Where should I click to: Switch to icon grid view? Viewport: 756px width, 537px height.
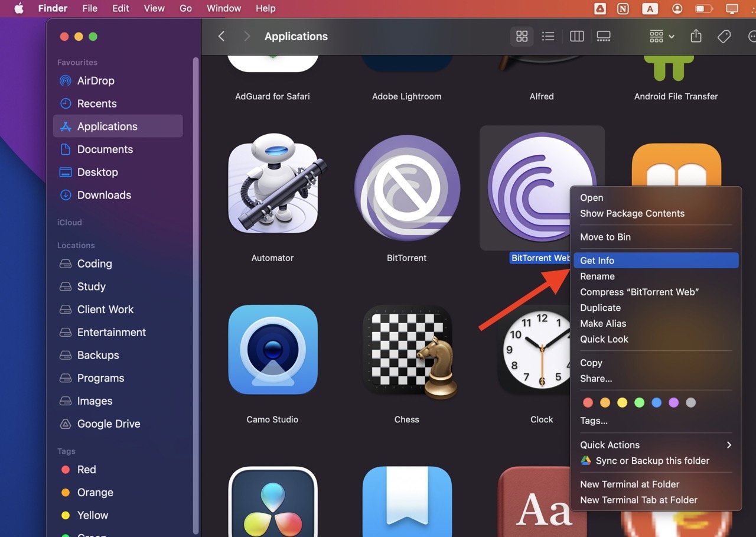[522, 37]
